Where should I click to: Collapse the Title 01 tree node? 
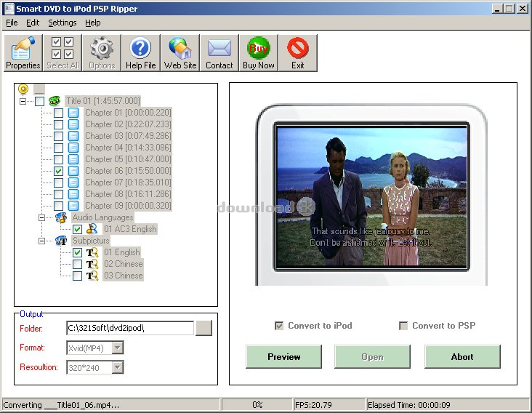tap(23, 101)
